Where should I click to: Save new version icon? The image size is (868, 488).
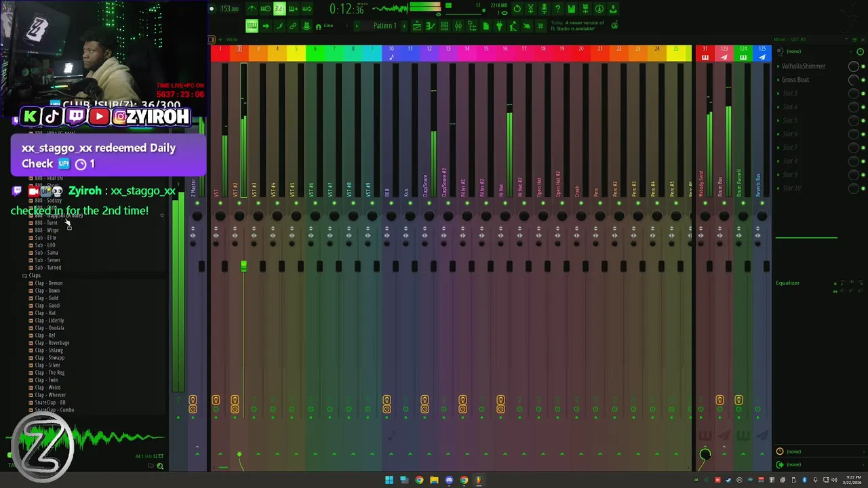pos(585,9)
